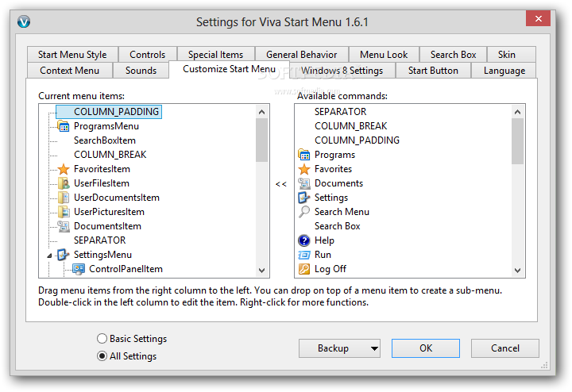Click the Run command icon

[x=303, y=255]
